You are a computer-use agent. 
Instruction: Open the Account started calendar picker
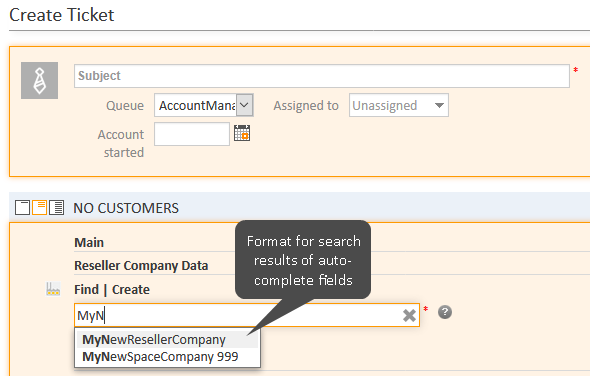pyautogui.click(x=242, y=133)
